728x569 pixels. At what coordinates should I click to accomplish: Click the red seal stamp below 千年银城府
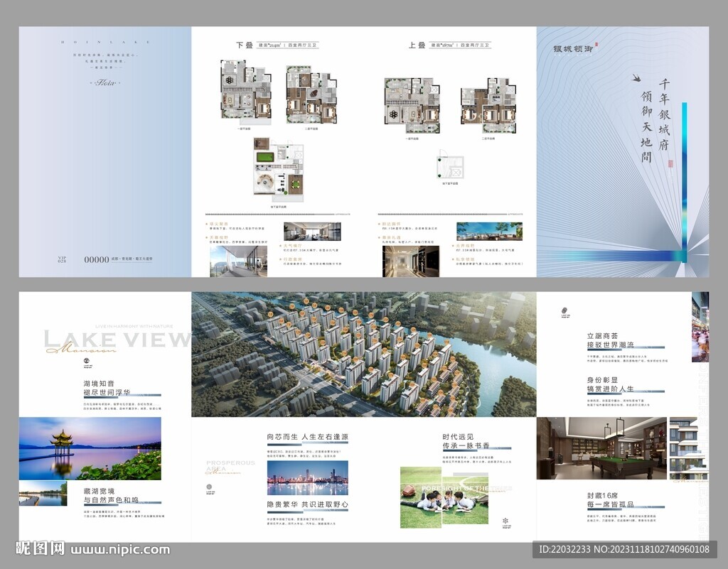click(670, 163)
